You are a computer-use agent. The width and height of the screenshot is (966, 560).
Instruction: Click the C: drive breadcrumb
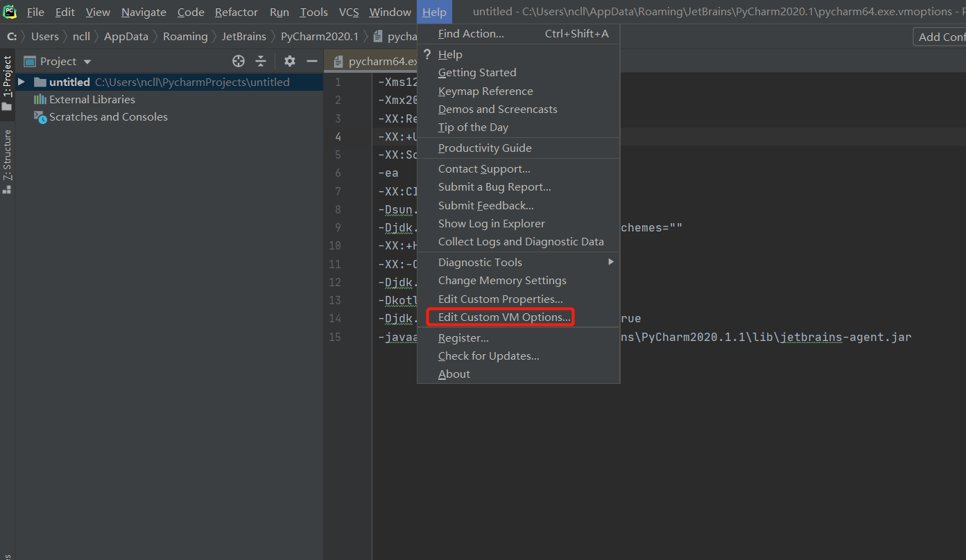coord(12,37)
